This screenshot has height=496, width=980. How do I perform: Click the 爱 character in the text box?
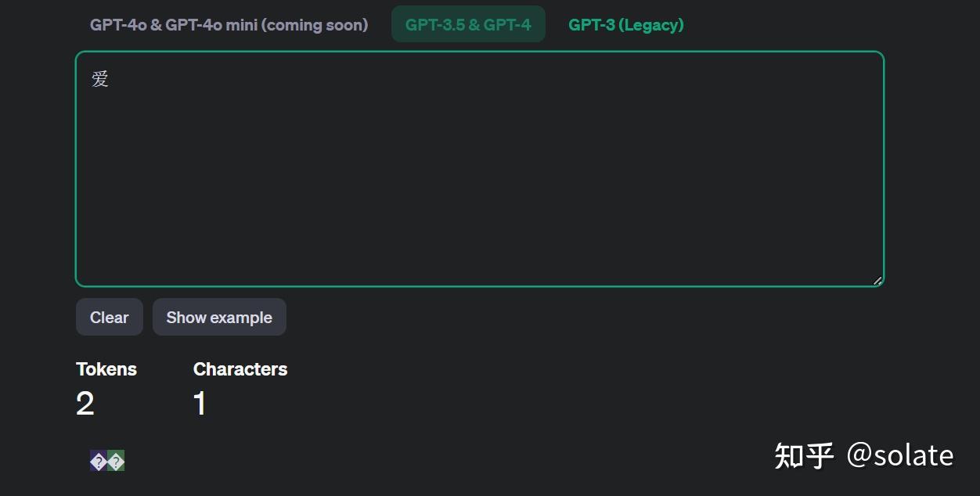click(x=99, y=78)
